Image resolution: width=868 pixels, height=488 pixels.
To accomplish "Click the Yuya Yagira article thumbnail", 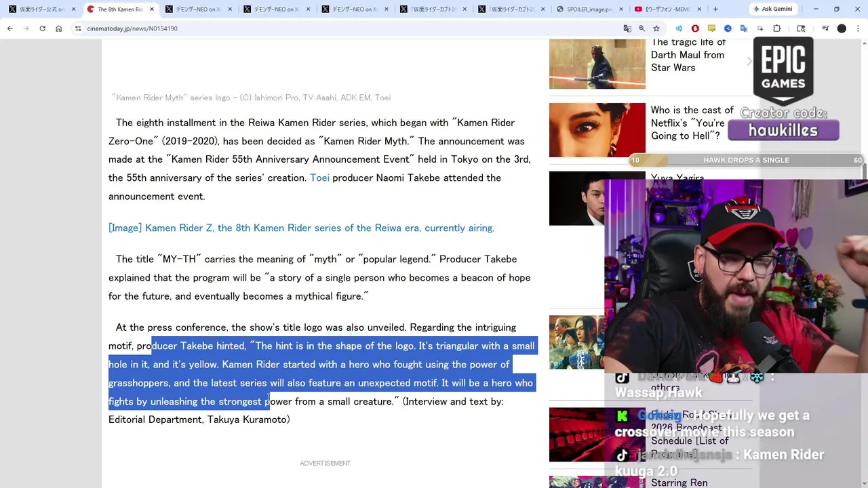I will click(576, 198).
